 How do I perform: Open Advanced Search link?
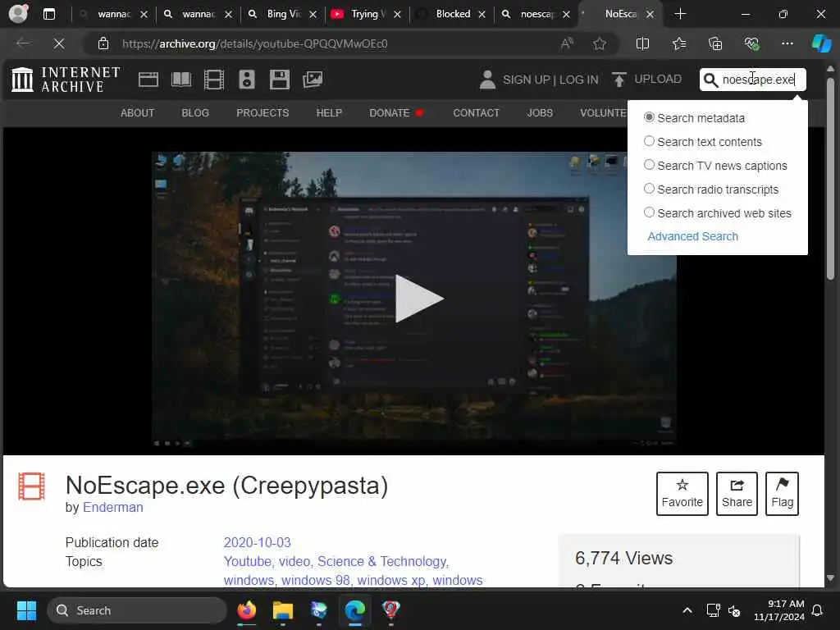(x=692, y=236)
